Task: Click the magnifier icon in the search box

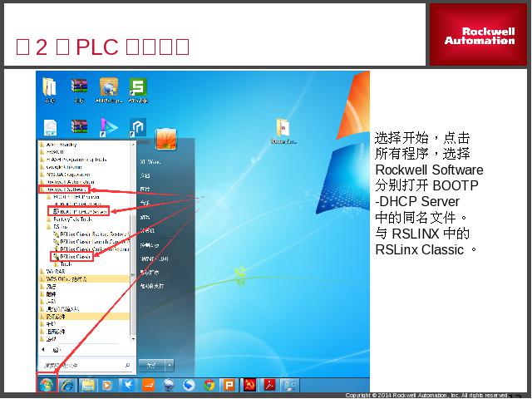Action: tap(127, 365)
